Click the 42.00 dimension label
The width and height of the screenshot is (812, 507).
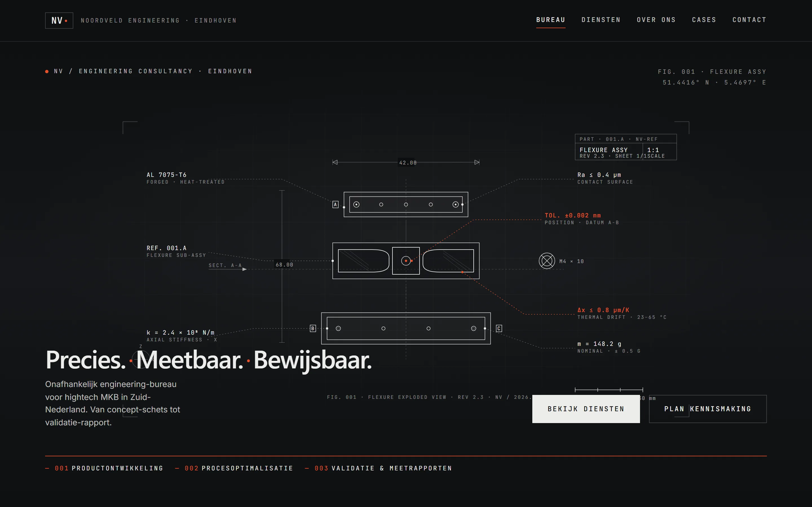[408, 163]
